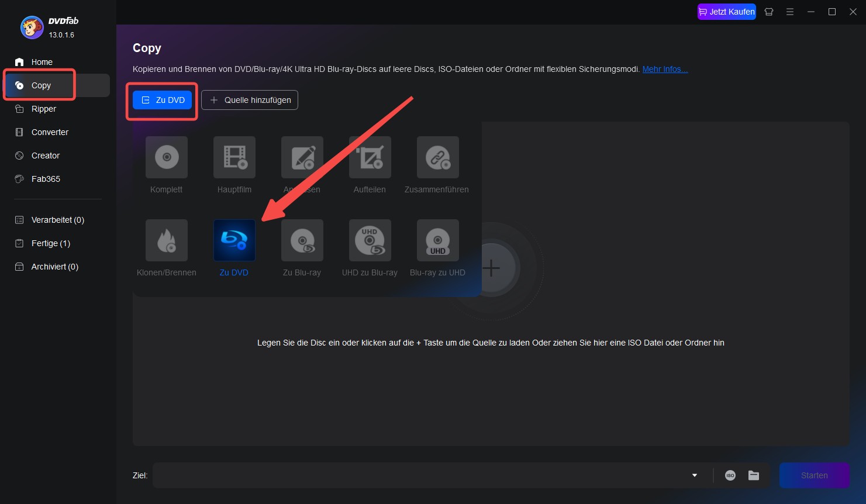Click the Jetzt Kaufen button
Viewport: 866px width, 504px height.
tap(727, 12)
